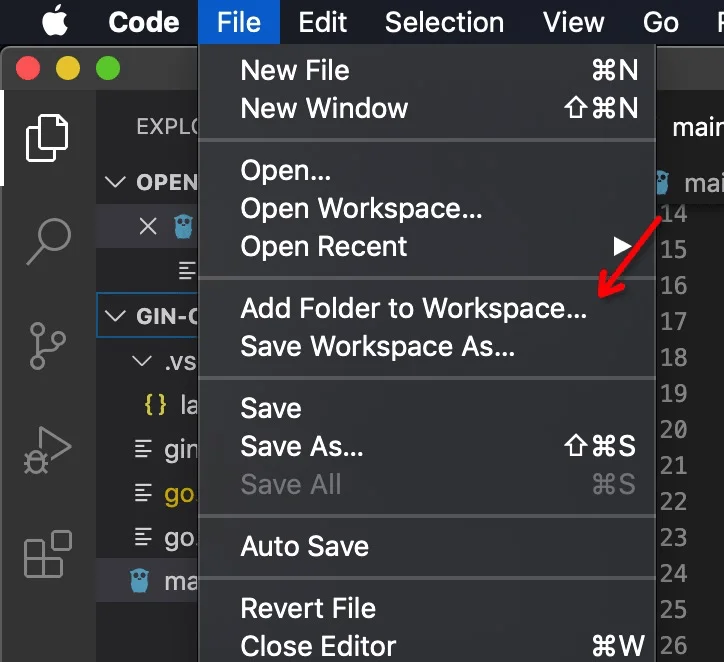Click the second file row in open editors

[x=147, y=270]
